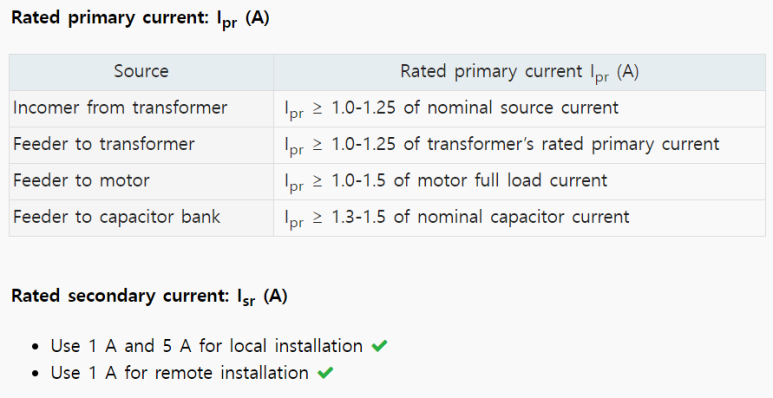
Task: Click the Feeder to capacitor bank cell
Action: [x=141, y=218]
